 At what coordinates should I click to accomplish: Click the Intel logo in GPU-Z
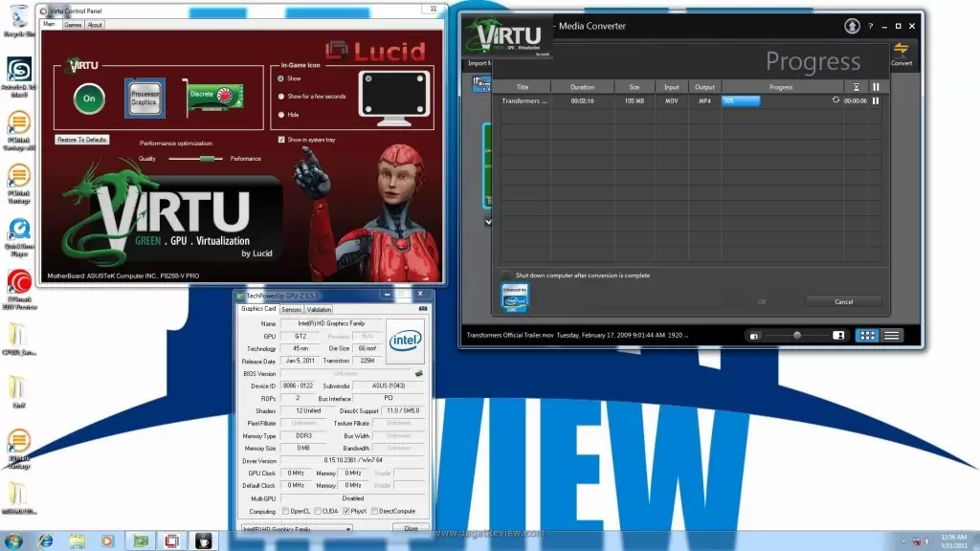406,341
